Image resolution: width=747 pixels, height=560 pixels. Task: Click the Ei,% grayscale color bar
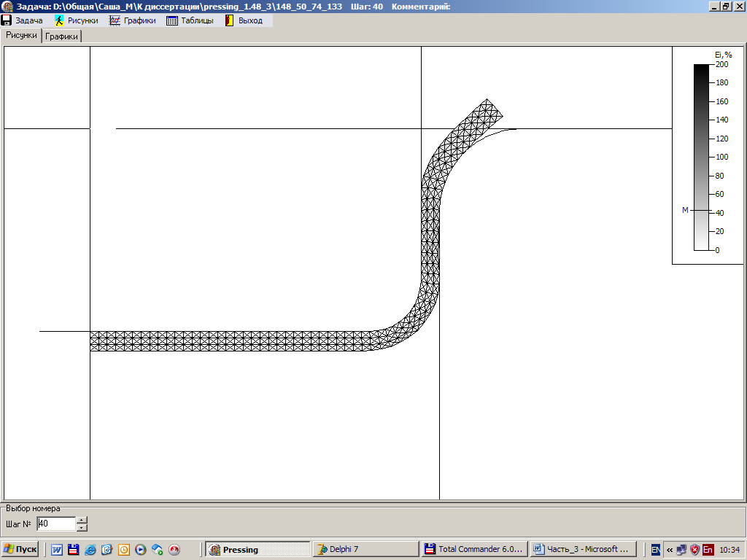pos(700,157)
